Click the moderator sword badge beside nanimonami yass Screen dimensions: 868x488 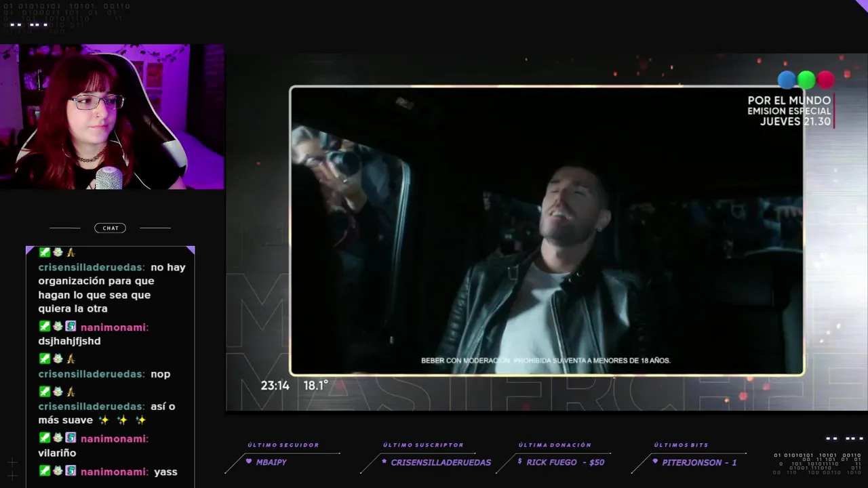(44, 470)
